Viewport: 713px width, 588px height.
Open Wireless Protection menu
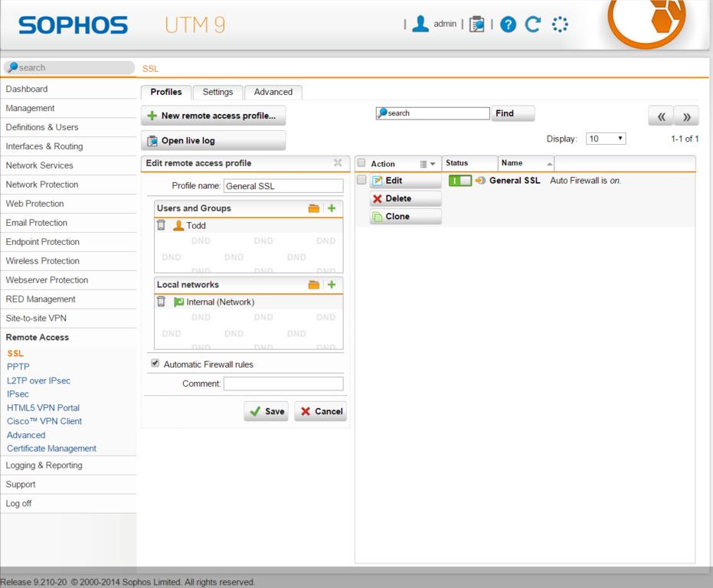(x=68, y=261)
